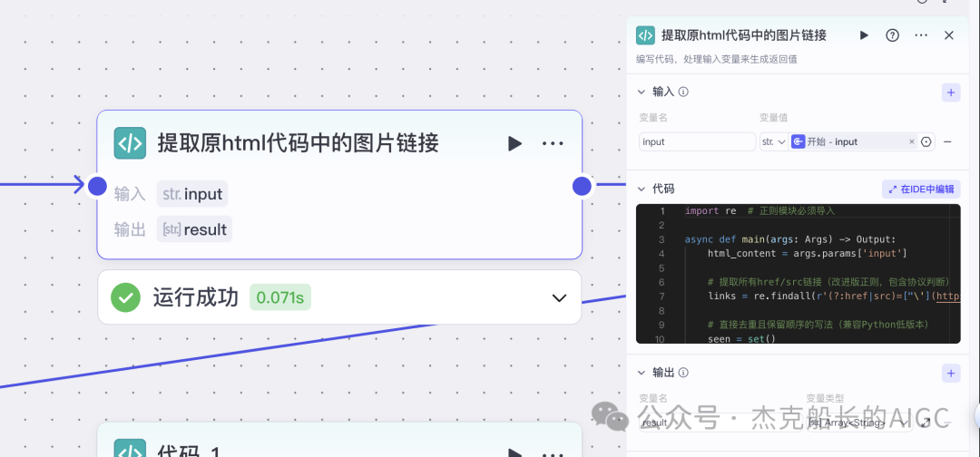Click the panel title 提取原html代码中的图片链接

tap(744, 35)
